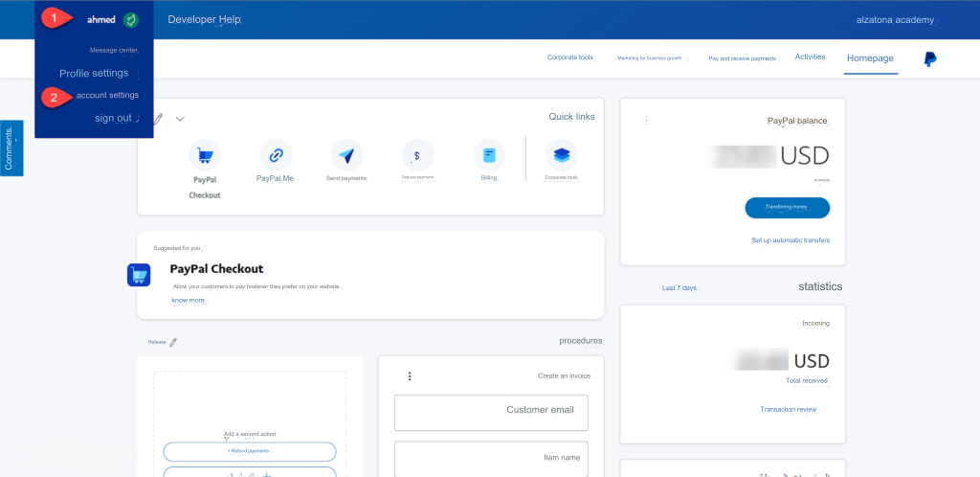Image resolution: width=980 pixels, height=477 pixels.
Task: Click the alzatona academy header text
Action: 895,20
